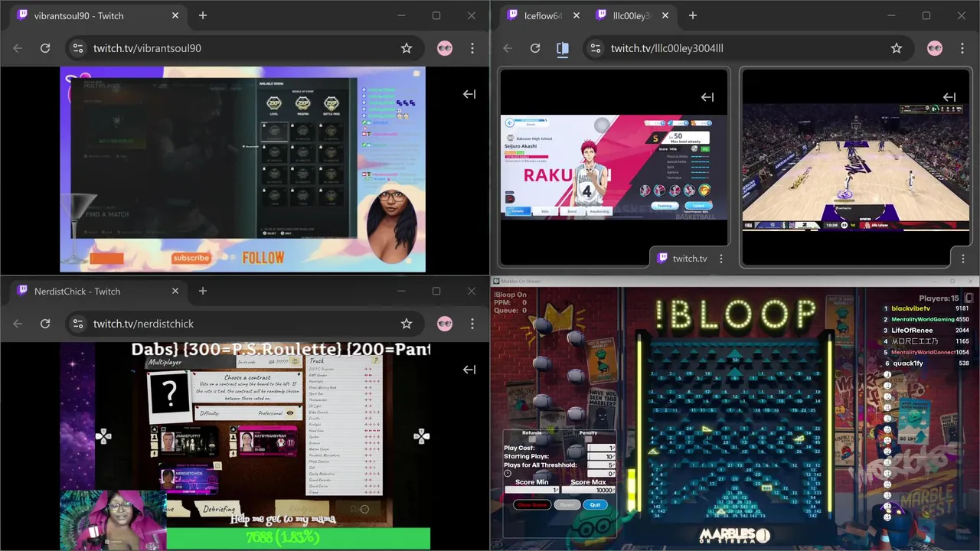Click the vibrantsoul90 address bar URL

coord(147,48)
